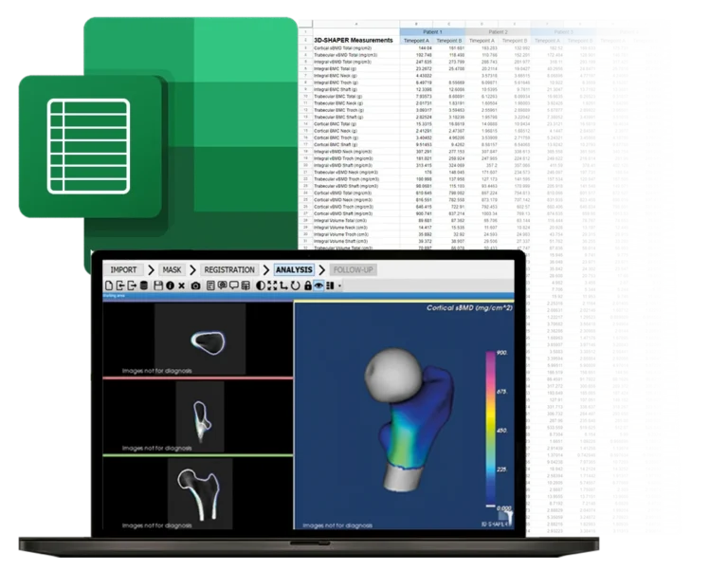Toggle the eye visibility icon
The image size is (728, 571).
(318, 285)
